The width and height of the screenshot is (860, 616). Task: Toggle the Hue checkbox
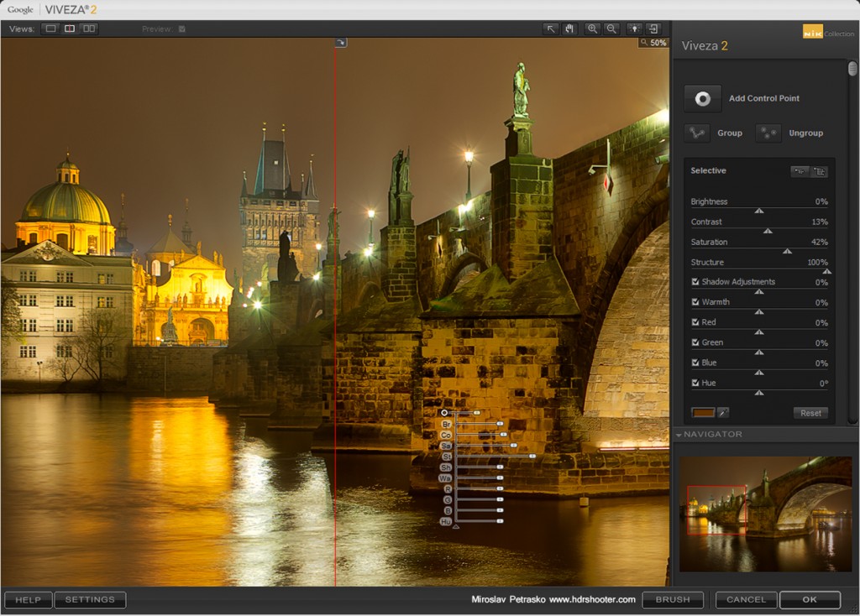pos(695,383)
